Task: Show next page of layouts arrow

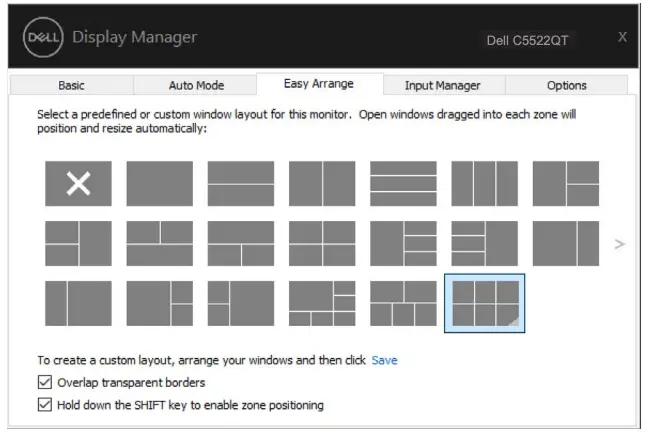Action: pyautogui.click(x=619, y=243)
